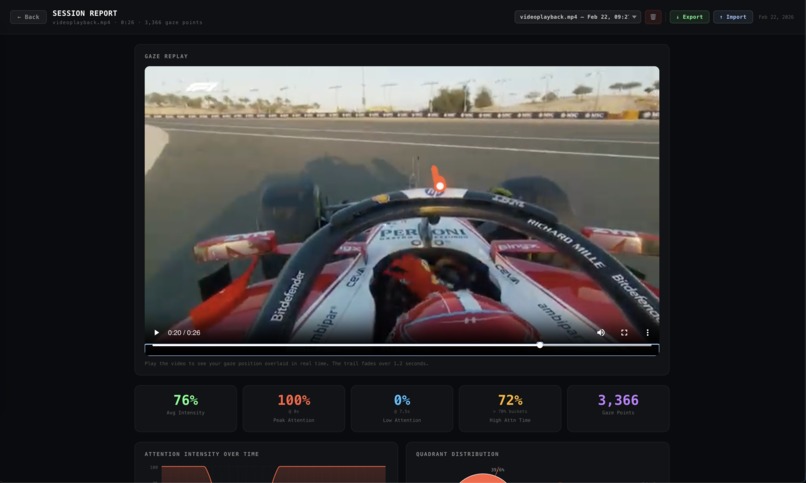Delete session with the trash icon
The height and width of the screenshot is (483, 806).
[x=653, y=17]
